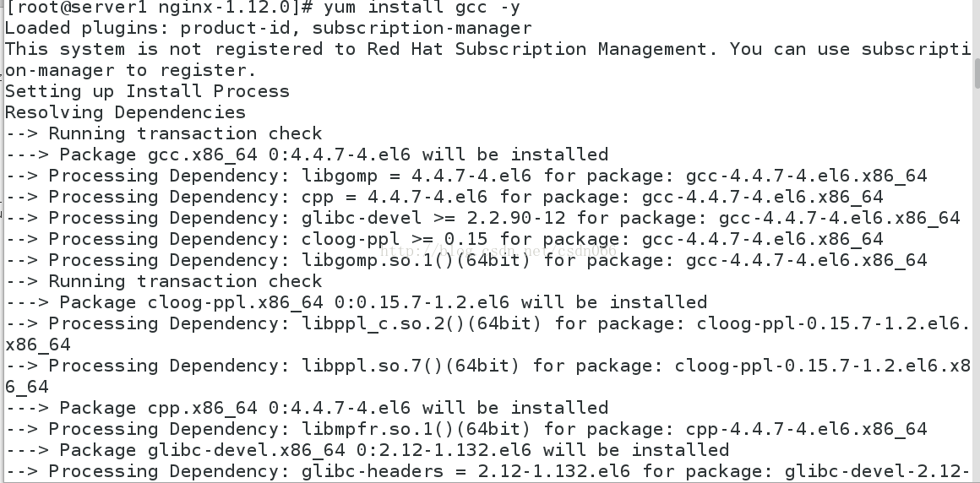This screenshot has width=980, height=483.
Task: Click the glibc-devel >= 2.2.90-12 dependency line
Action: click(482, 218)
